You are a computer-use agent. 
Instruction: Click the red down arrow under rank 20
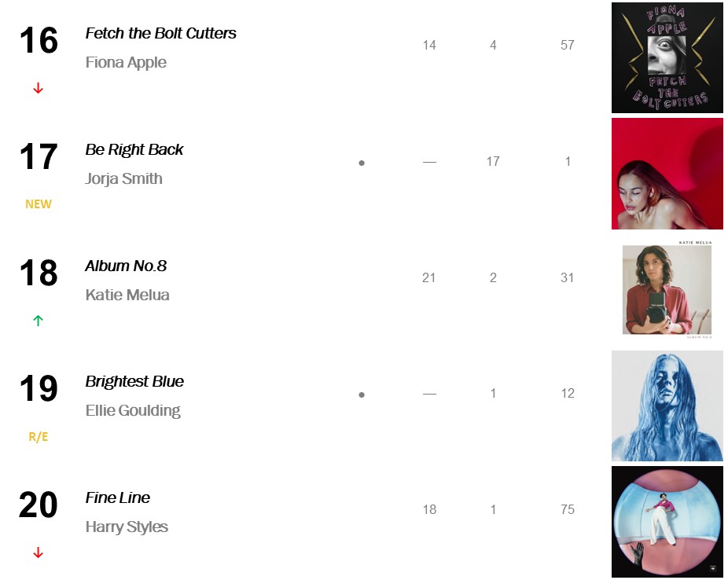pos(38,553)
